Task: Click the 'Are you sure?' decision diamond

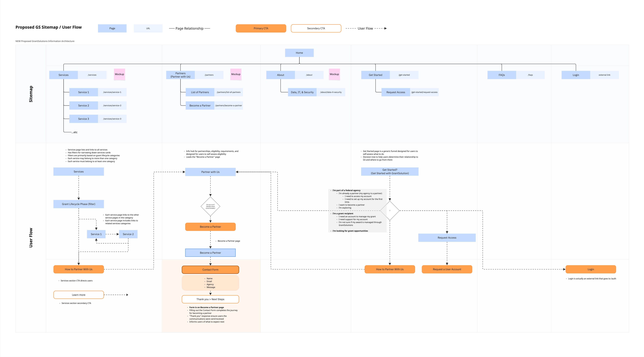Action: pyautogui.click(x=210, y=207)
